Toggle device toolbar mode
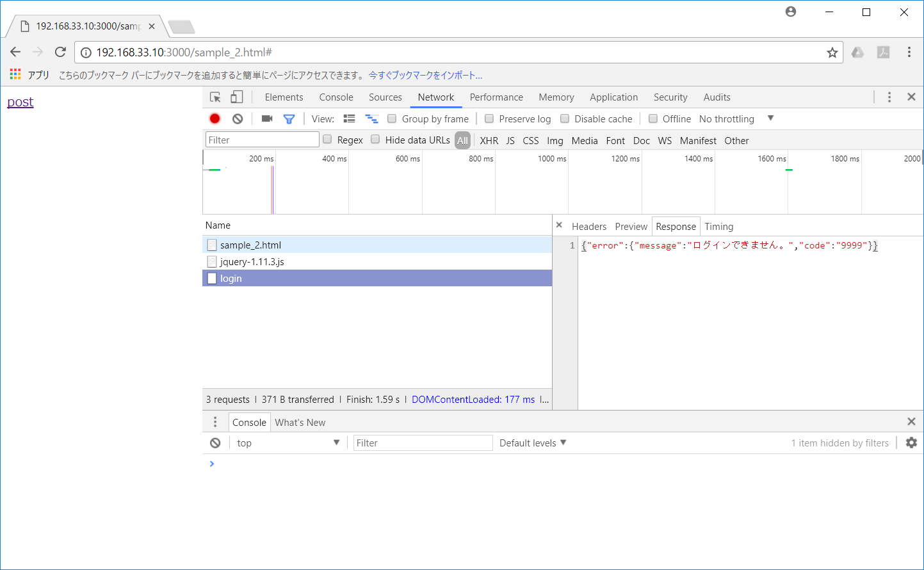 coord(236,97)
